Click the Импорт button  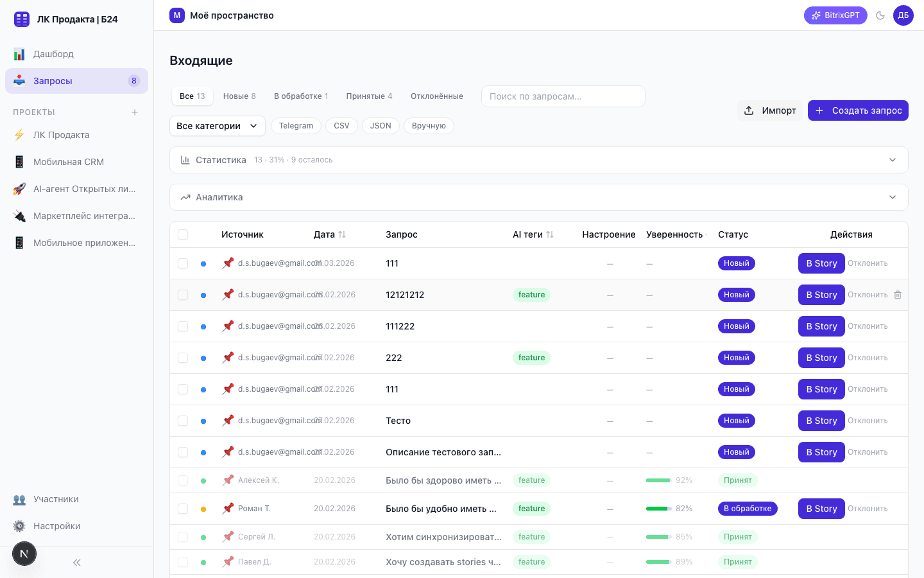tap(770, 110)
